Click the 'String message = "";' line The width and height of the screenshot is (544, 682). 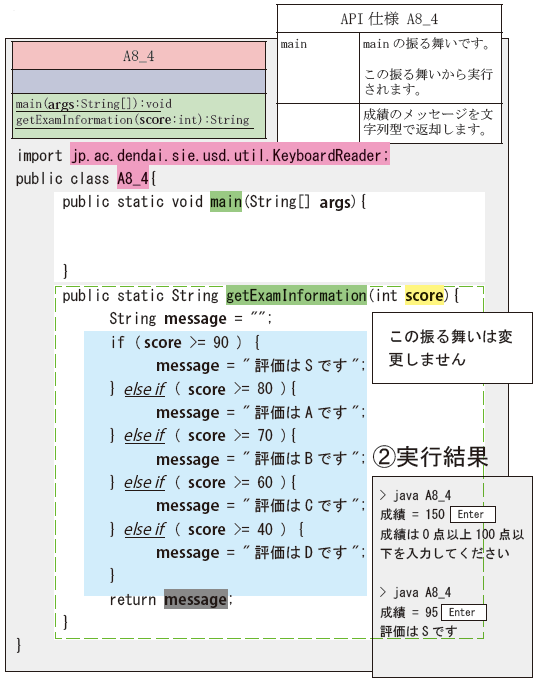pyautogui.click(x=190, y=318)
